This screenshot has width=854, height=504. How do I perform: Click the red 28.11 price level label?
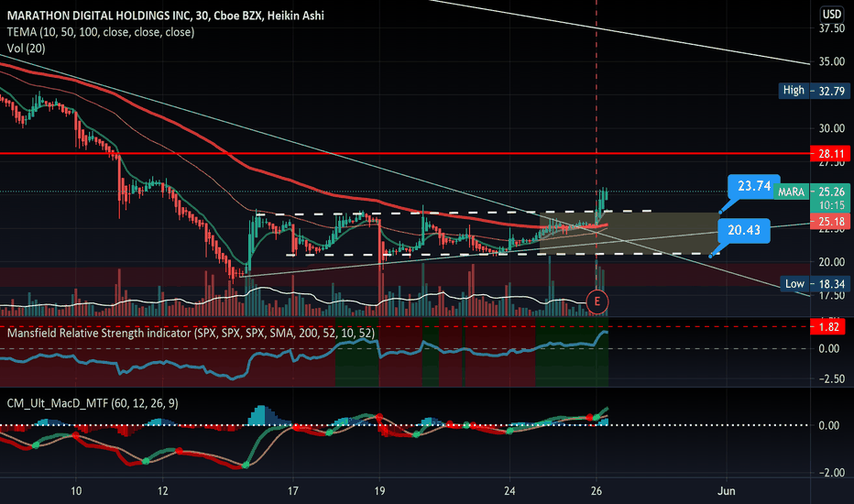pyautogui.click(x=831, y=154)
